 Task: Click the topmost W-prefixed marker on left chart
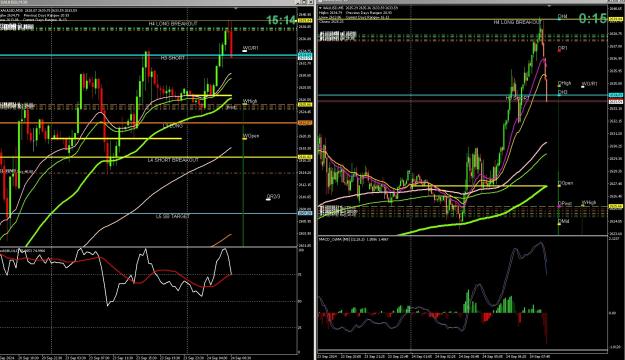pyautogui.click(x=250, y=48)
